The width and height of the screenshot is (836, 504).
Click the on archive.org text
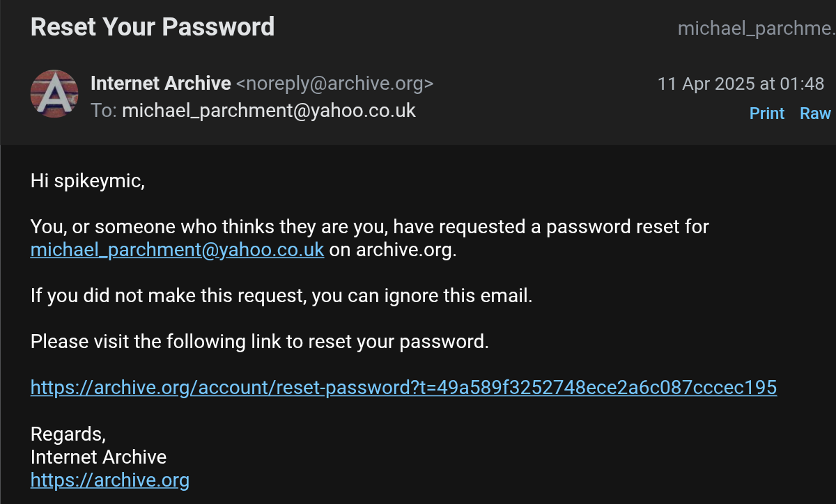click(x=393, y=250)
